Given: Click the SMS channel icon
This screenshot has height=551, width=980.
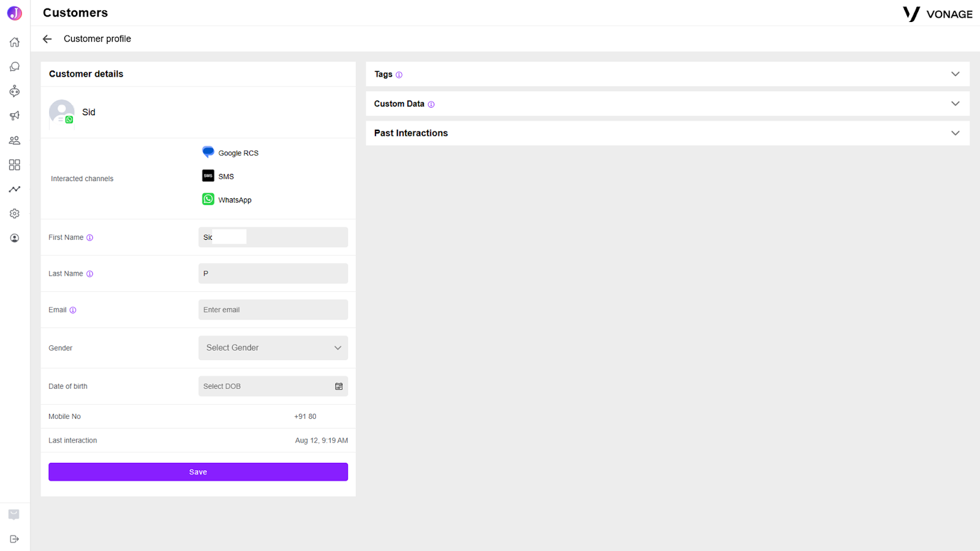Looking at the screenshot, I should pos(208,176).
